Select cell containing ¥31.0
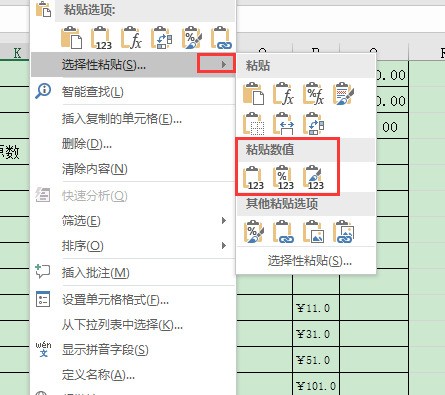The image size is (445, 395). pos(316,334)
